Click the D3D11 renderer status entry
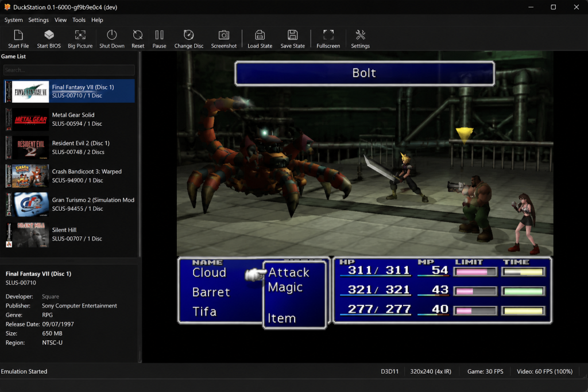 (x=390, y=371)
